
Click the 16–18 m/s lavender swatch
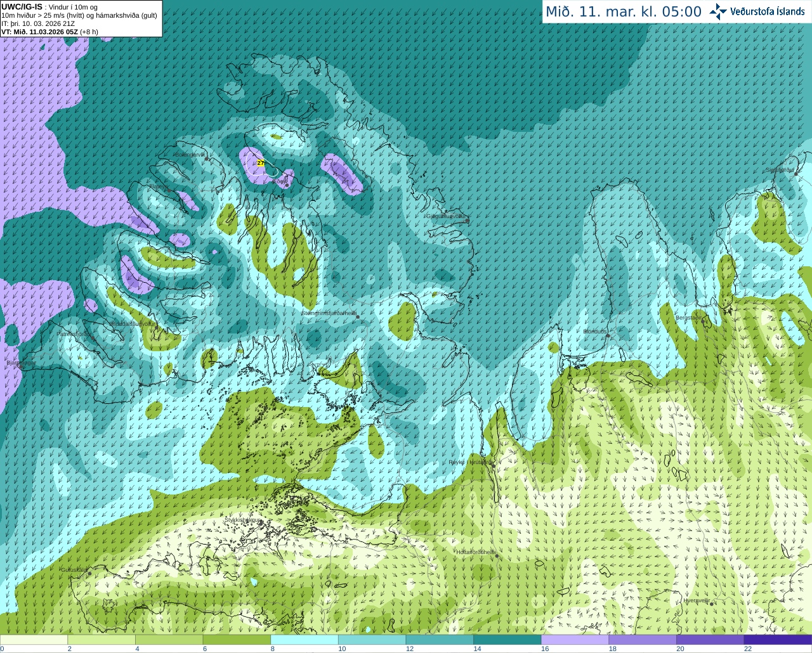point(575,640)
